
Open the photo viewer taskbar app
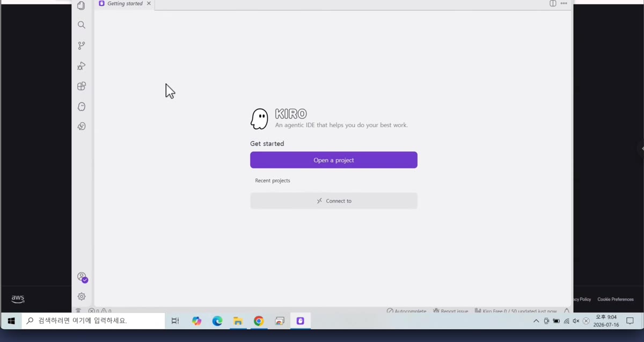[x=280, y=321]
